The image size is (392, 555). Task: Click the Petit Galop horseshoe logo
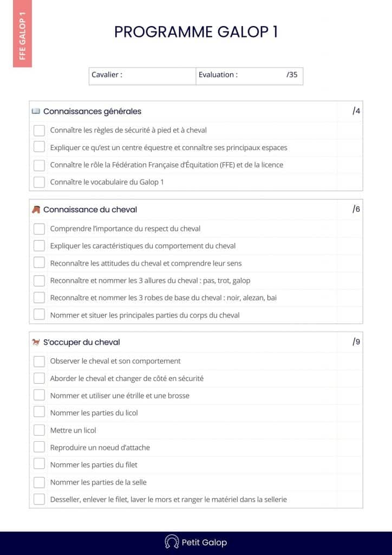[x=172, y=542]
